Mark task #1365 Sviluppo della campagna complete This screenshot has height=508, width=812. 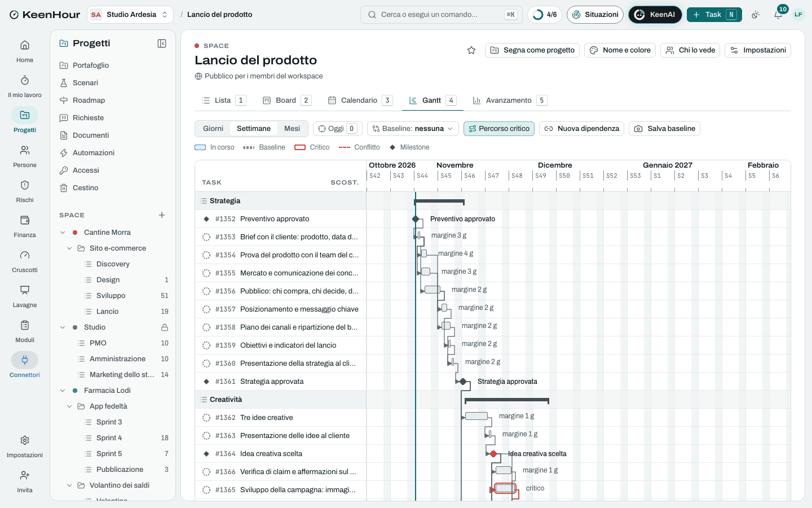pyautogui.click(x=206, y=490)
